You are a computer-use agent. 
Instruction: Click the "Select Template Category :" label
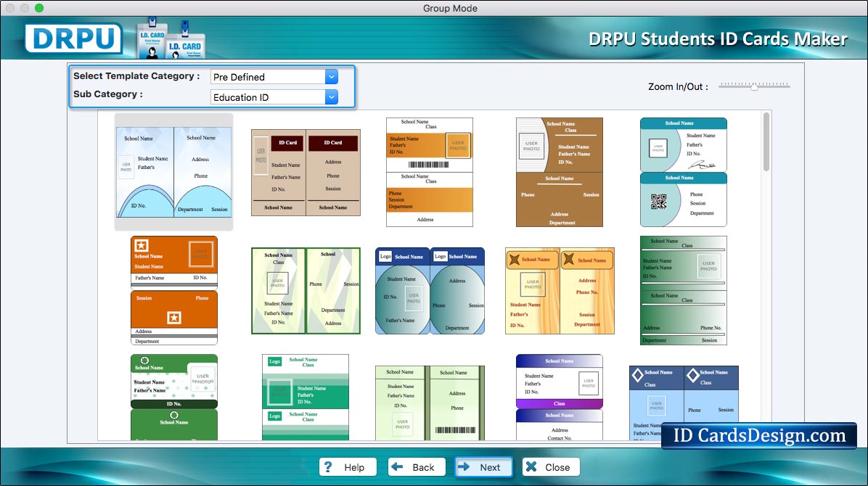[136, 76]
